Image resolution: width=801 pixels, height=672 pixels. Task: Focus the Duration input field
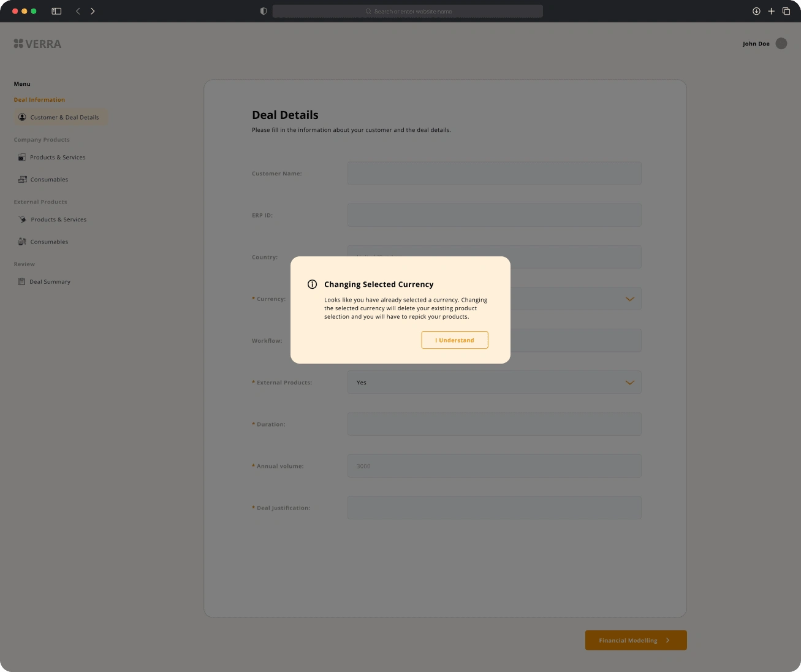click(495, 424)
